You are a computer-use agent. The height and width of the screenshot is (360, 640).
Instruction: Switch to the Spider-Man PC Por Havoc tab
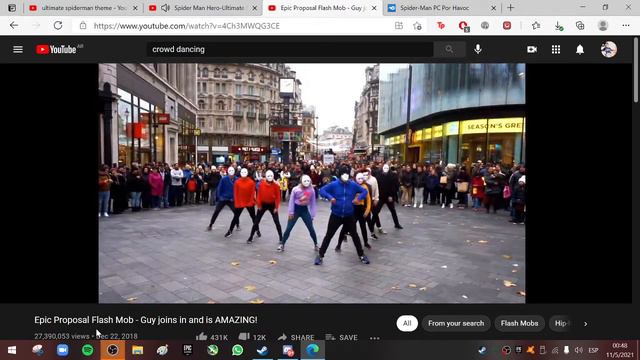[x=441, y=8]
